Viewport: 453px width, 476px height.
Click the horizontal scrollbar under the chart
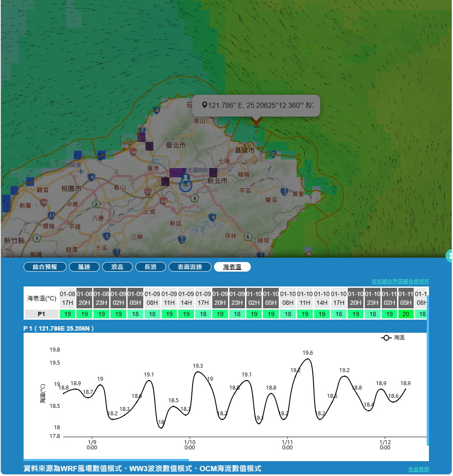(106, 460)
